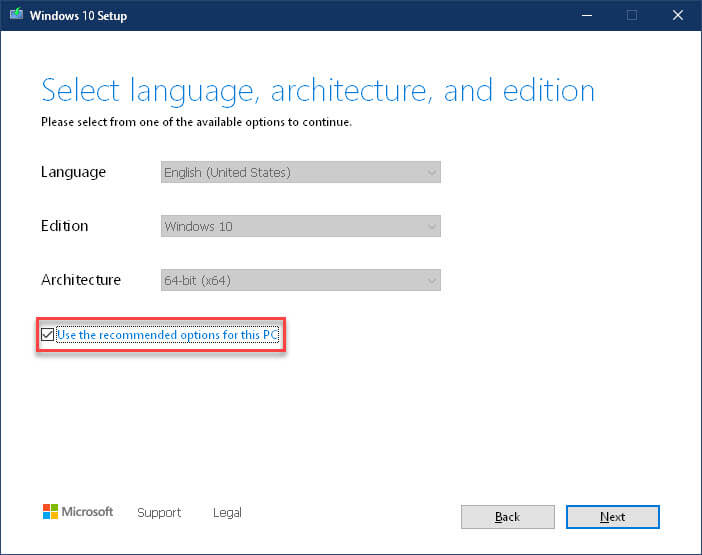
Task: Click the Language dropdown chevron arrow
Action: click(432, 173)
